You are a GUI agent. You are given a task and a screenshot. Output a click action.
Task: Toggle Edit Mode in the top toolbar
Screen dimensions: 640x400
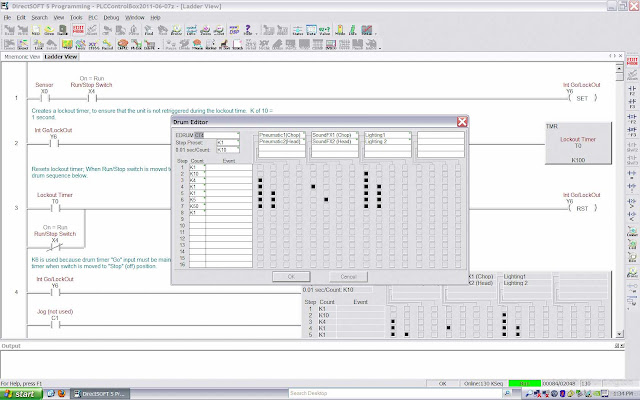pos(78,30)
